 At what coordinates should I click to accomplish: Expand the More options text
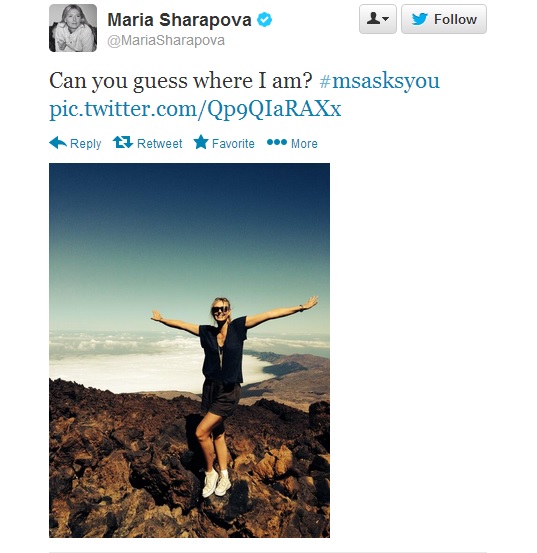(304, 144)
